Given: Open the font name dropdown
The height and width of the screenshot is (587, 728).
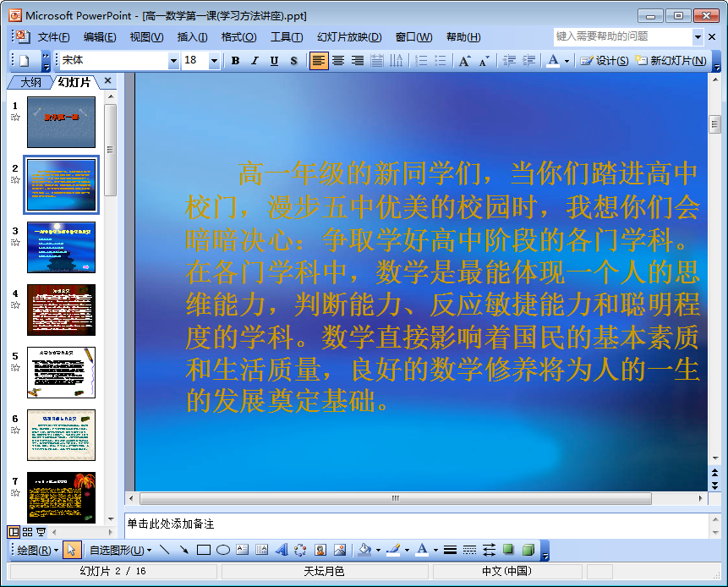Looking at the screenshot, I should pos(173,61).
